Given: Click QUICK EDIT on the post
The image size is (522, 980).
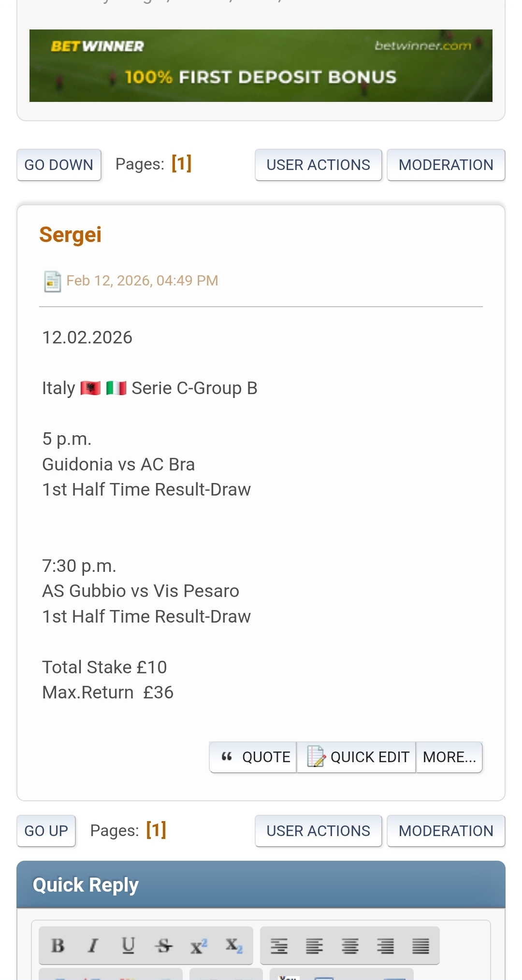Looking at the screenshot, I should (357, 757).
